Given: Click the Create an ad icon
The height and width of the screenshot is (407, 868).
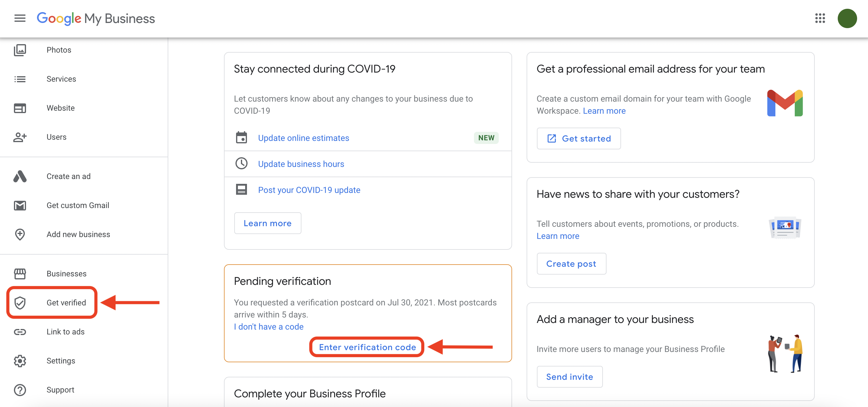Looking at the screenshot, I should coord(20,176).
